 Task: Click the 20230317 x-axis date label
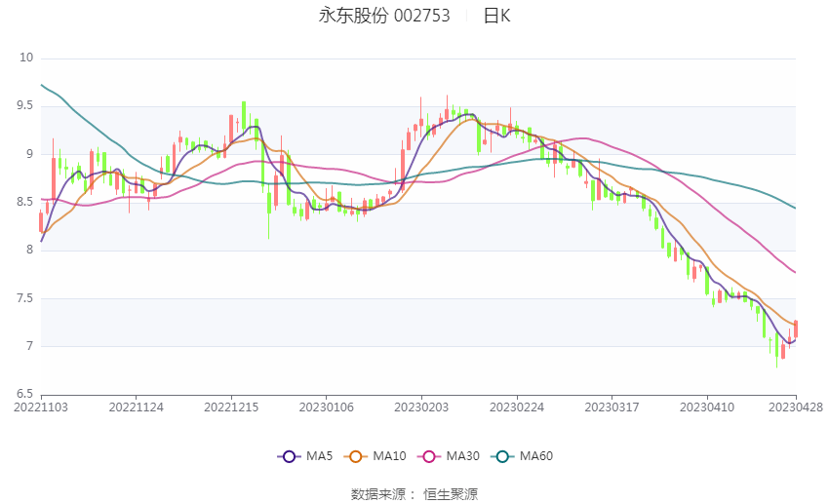pyautogui.click(x=612, y=407)
